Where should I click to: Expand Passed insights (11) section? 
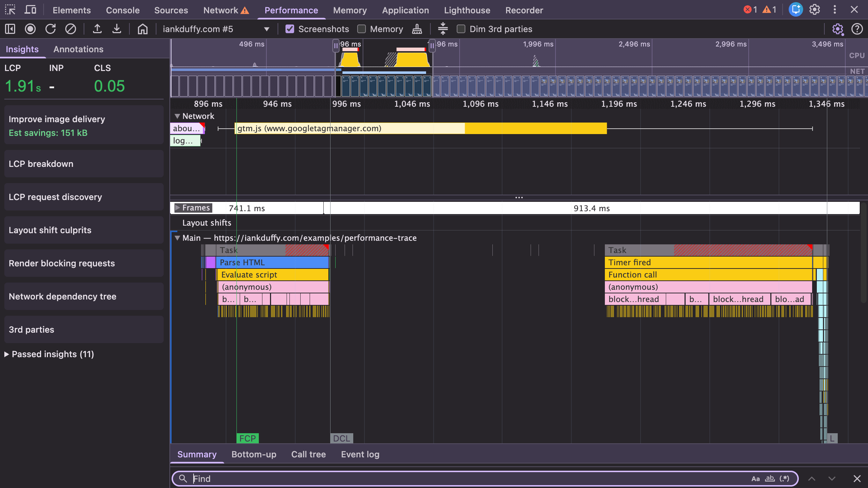(7, 354)
